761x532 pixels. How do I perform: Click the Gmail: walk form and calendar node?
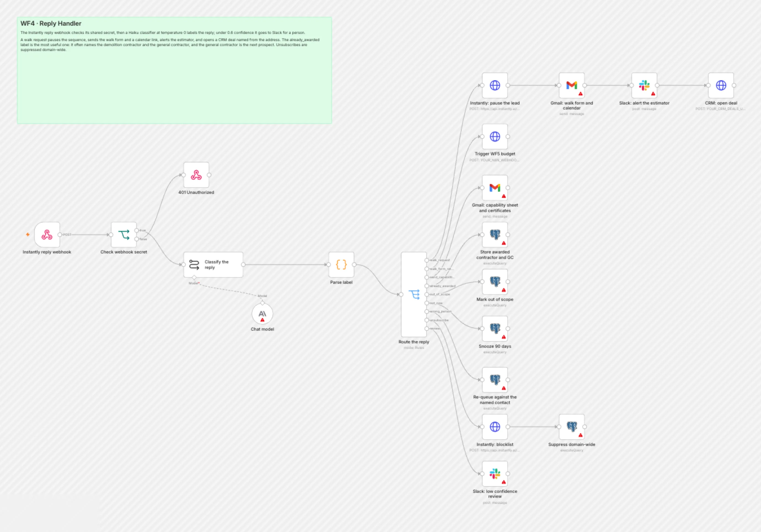(x=571, y=85)
